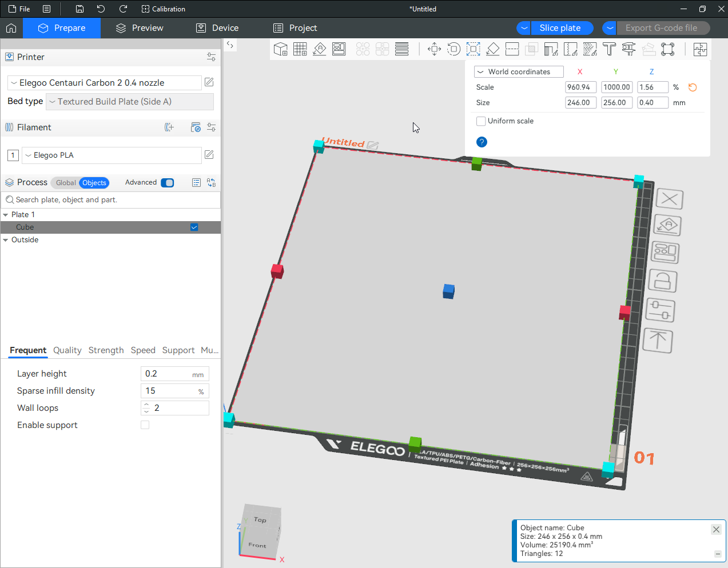728x568 pixels.
Task: Switch process scope to Global
Action: click(65, 183)
